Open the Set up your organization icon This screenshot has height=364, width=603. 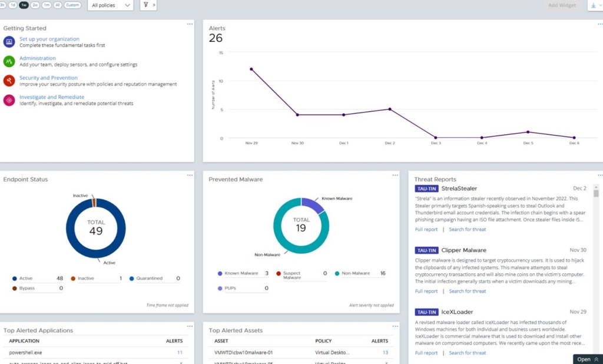[x=8, y=42]
